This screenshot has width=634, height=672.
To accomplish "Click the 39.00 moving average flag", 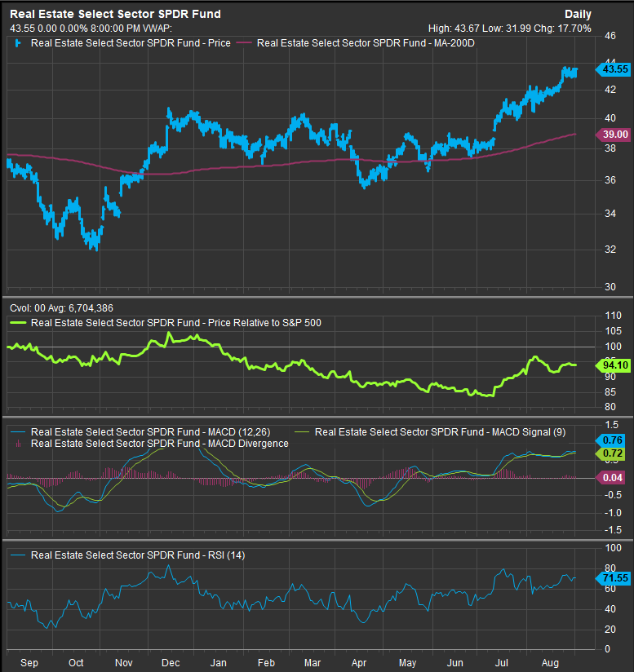I will coord(614,134).
